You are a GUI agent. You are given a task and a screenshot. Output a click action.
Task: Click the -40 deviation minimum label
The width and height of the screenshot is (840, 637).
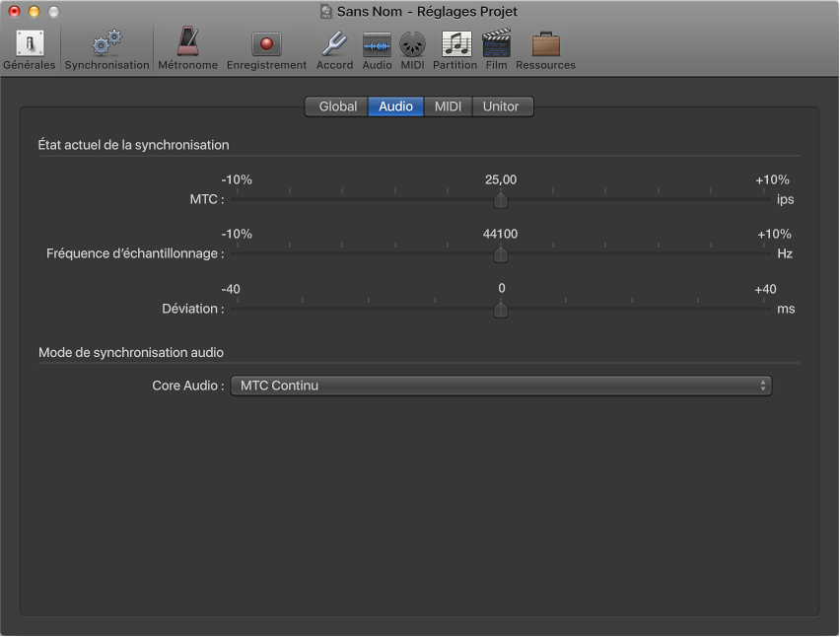pyautogui.click(x=231, y=289)
